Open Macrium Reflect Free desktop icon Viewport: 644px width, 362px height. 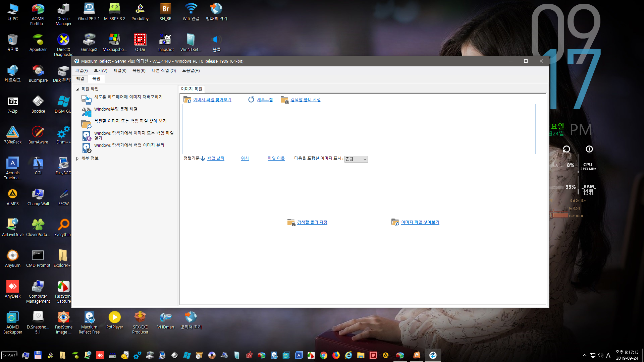click(x=89, y=322)
